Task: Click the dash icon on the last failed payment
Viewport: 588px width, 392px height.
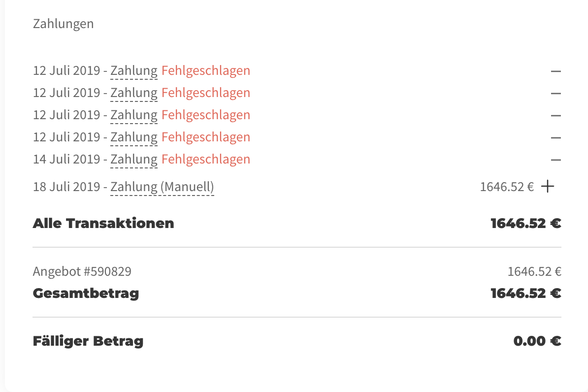Action: point(556,159)
